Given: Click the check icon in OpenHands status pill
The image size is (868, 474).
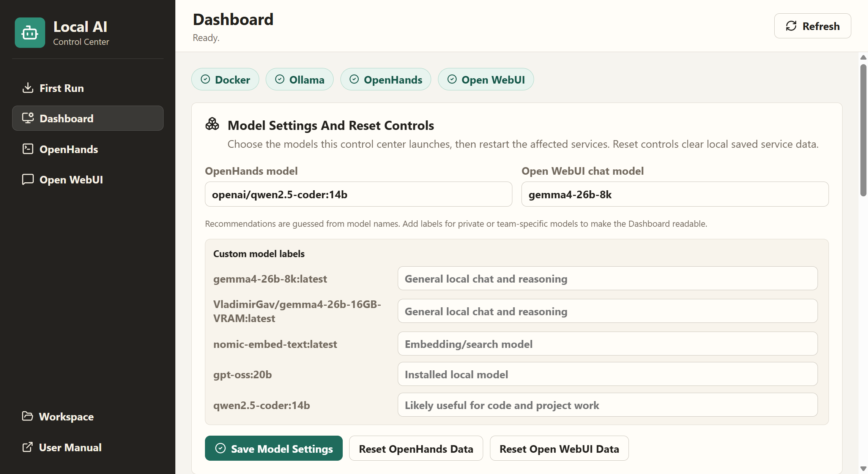Looking at the screenshot, I should coord(354,79).
